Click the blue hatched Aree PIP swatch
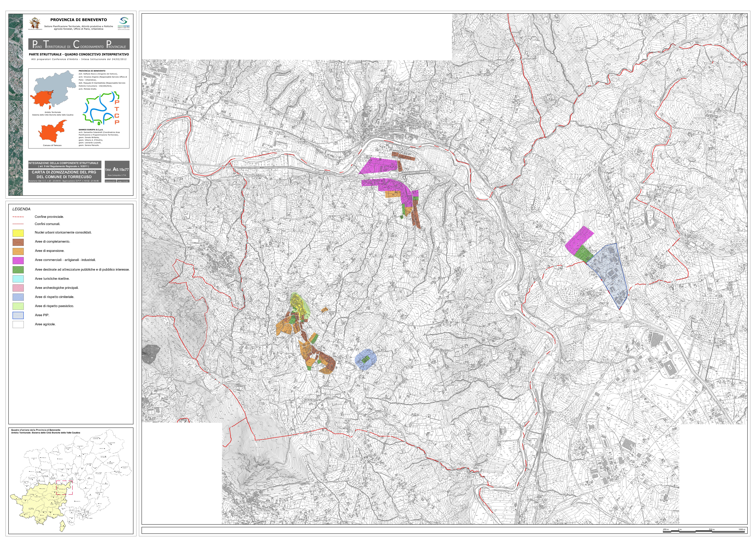The image size is (756, 547). click(x=18, y=315)
